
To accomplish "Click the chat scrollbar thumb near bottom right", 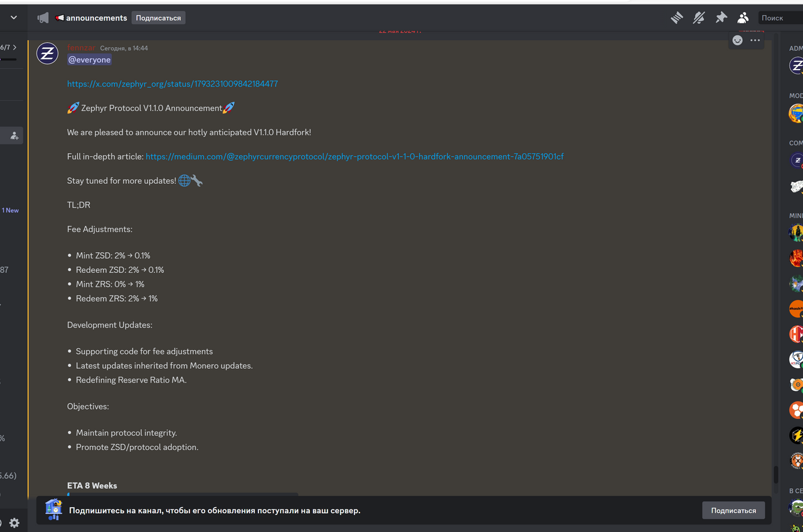I will coord(775,475).
